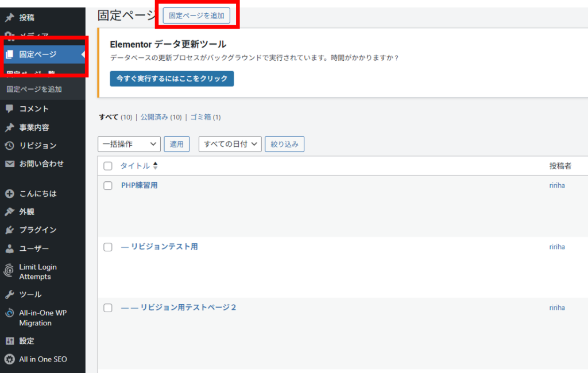This screenshot has width=588, height=373.
Task: Click the envelope icon for お問い合わせ
Action: pos(9,164)
